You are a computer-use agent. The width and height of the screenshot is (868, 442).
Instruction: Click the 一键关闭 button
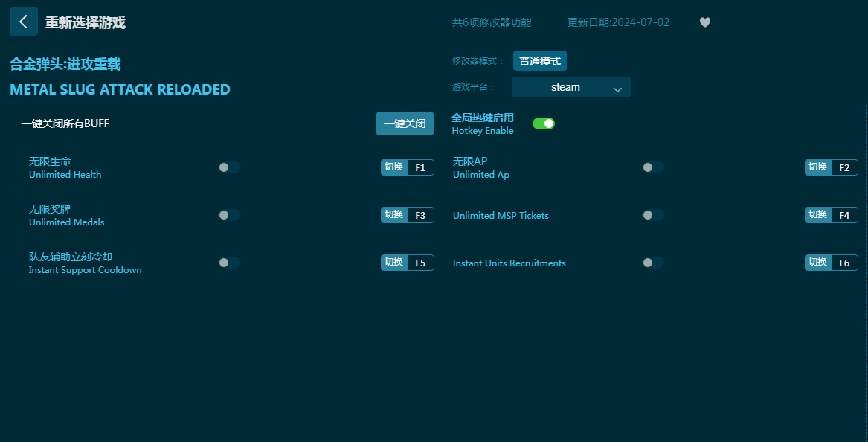[405, 124]
